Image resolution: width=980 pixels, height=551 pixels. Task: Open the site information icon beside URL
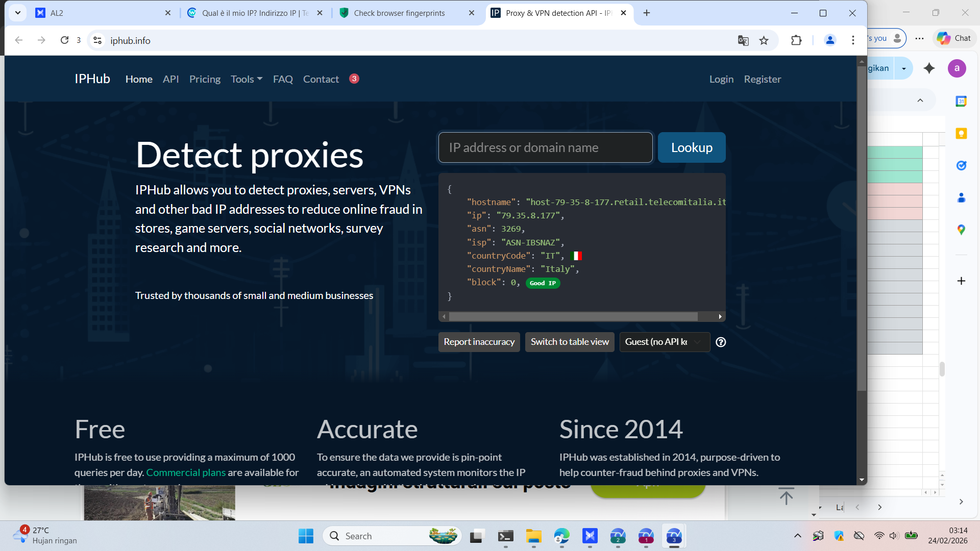(97, 40)
